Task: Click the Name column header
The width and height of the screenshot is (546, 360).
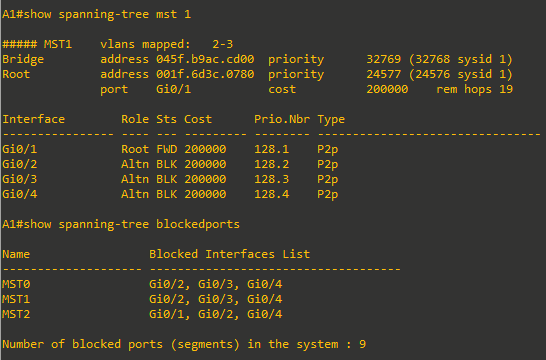Action: [x=16, y=254]
